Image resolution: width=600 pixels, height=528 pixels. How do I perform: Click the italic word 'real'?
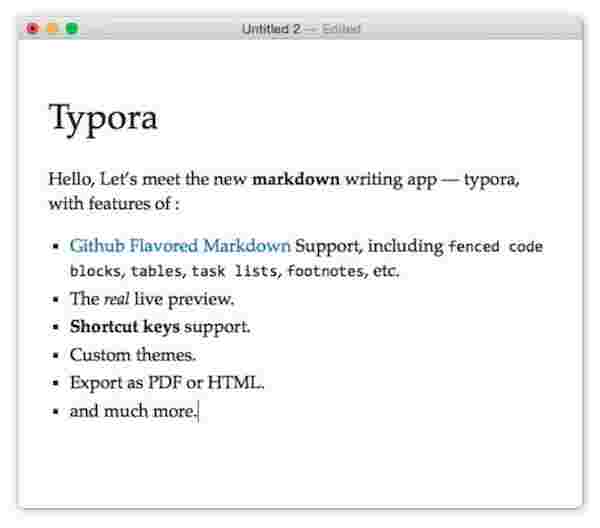pos(117,299)
